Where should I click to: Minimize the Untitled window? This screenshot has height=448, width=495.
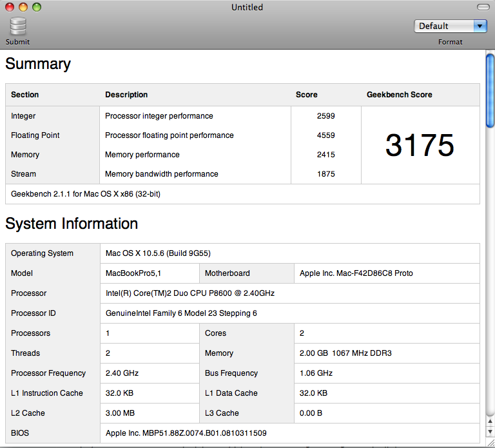point(23,7)
